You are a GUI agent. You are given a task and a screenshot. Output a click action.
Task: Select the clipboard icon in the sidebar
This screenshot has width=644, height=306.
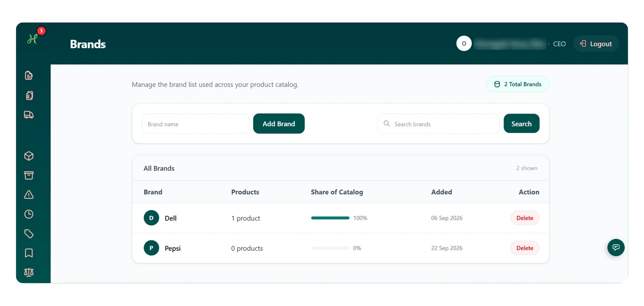point(29,95)
